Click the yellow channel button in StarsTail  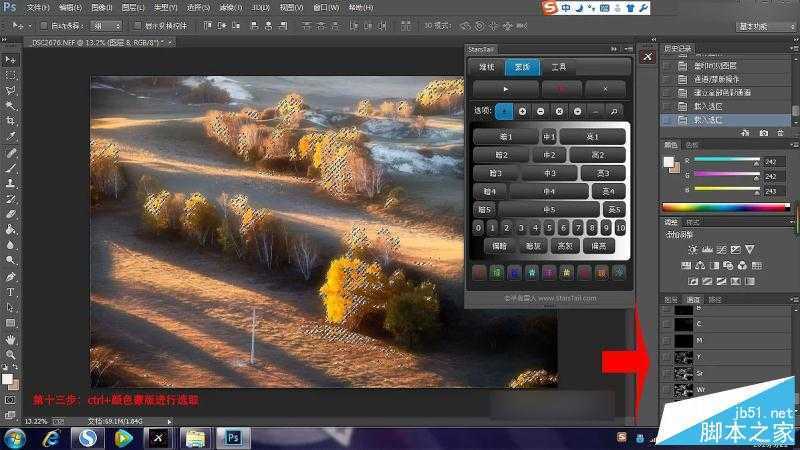pos(566,273)
